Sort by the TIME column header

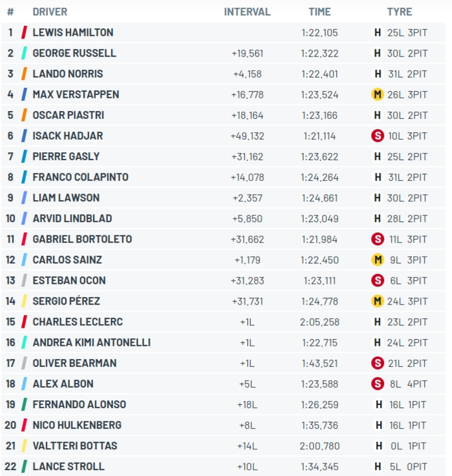pyautogui.click(x=320, y=12)
